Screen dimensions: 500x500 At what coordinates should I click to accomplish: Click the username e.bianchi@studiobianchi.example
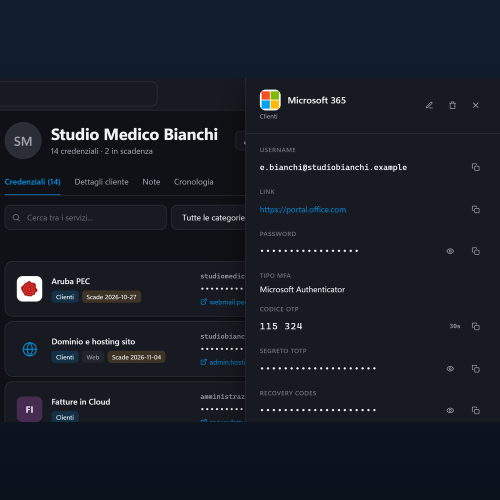click(333, 167)
